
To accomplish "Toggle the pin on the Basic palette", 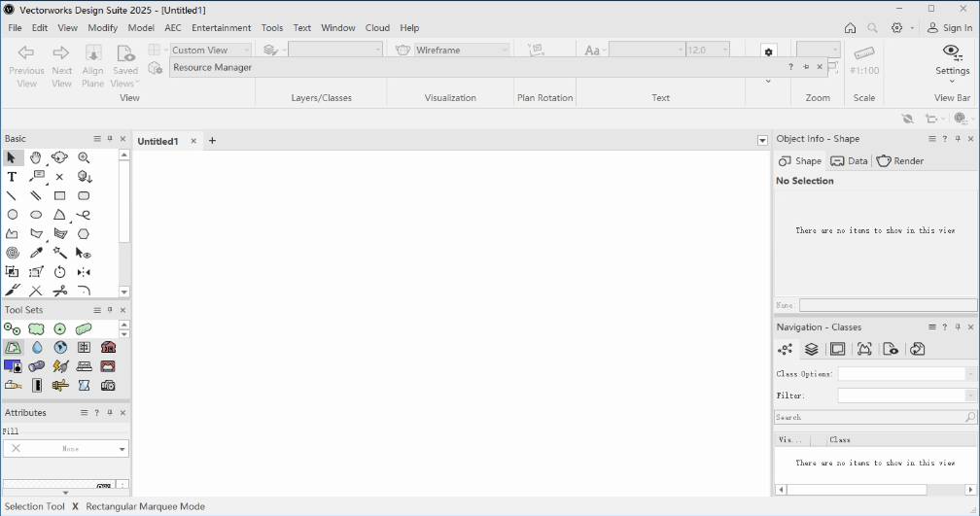I will (x=110, y=139).
